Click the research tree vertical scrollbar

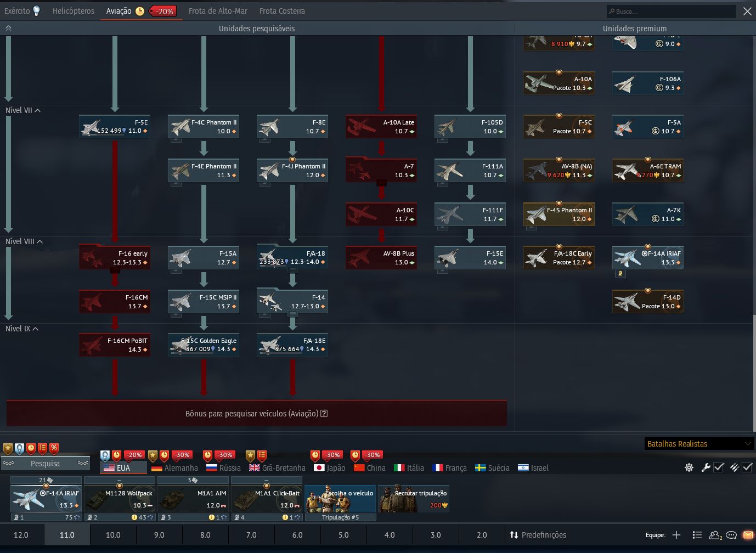coord(754,373)
